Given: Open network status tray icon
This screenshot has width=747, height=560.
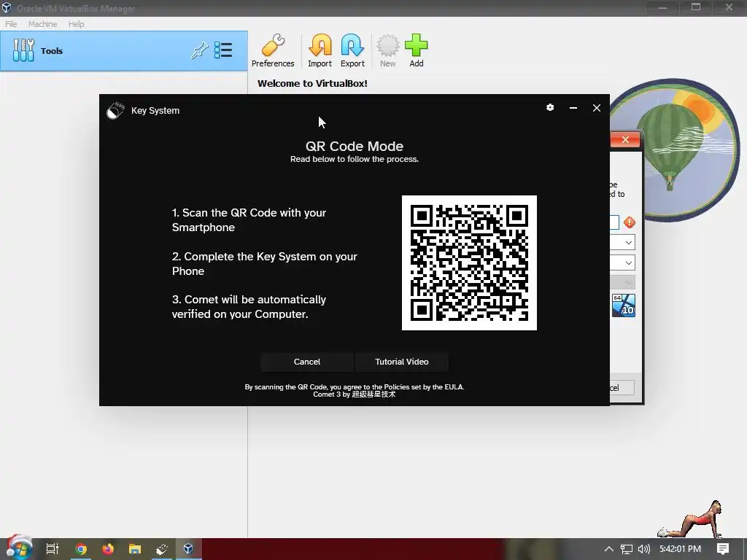Looking at the screenshot, I should pyautogui.click(x=627, y=549).
